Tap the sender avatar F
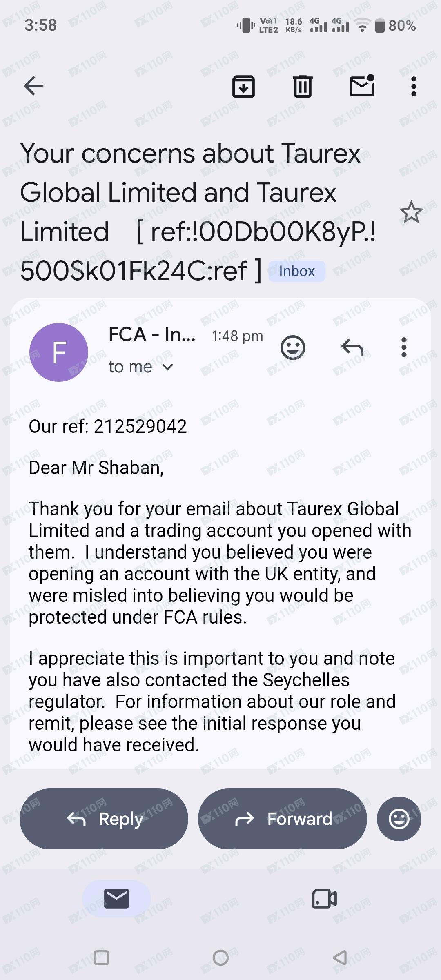This screenshot has width=441, height=980. click(59, 352)
